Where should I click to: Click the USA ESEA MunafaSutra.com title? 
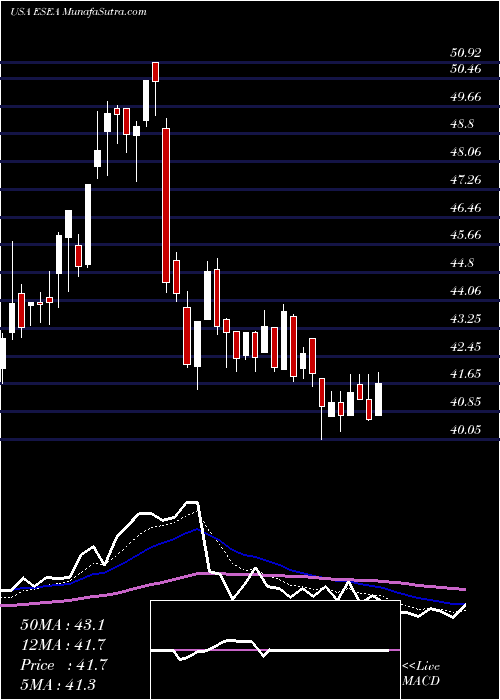click(x=78, y=11)
